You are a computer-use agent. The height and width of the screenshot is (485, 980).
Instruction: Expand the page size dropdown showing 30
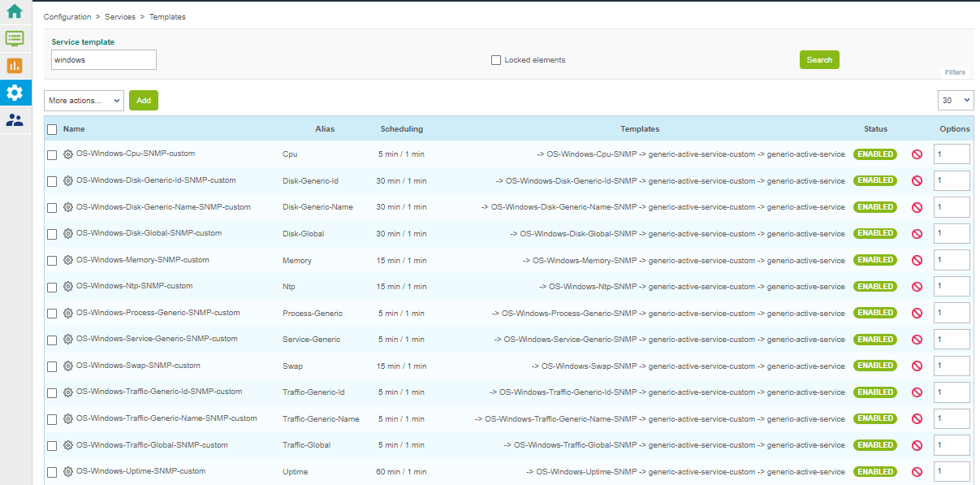[955, 100]
